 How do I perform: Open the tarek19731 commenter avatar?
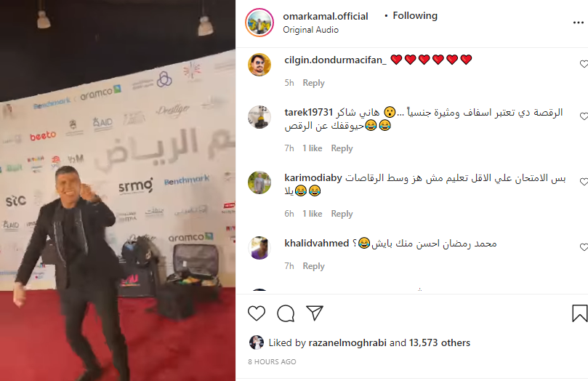(x=259, y=117)
